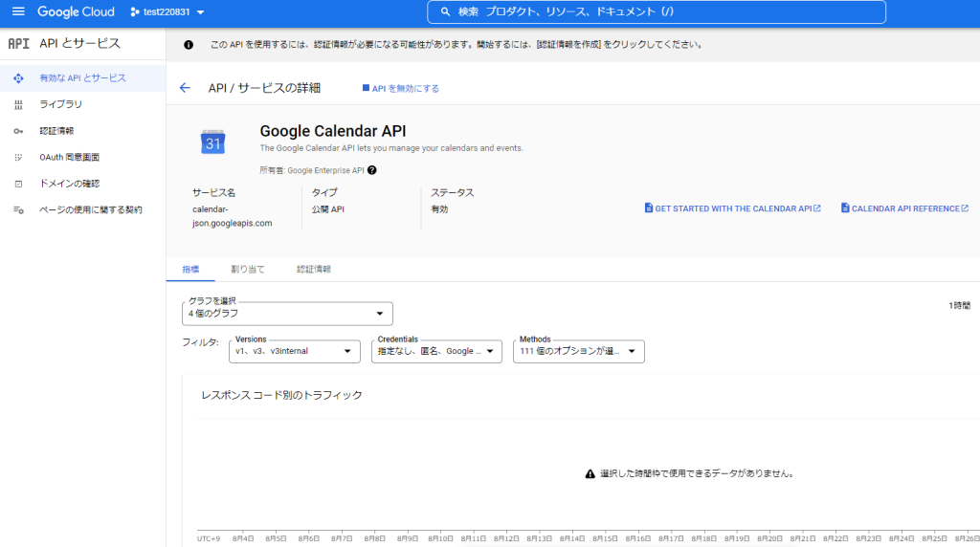The image size is (980, 547).
Task: Click the back arrow beside API/サービスの詳細
Action: [x=185, y=88]
